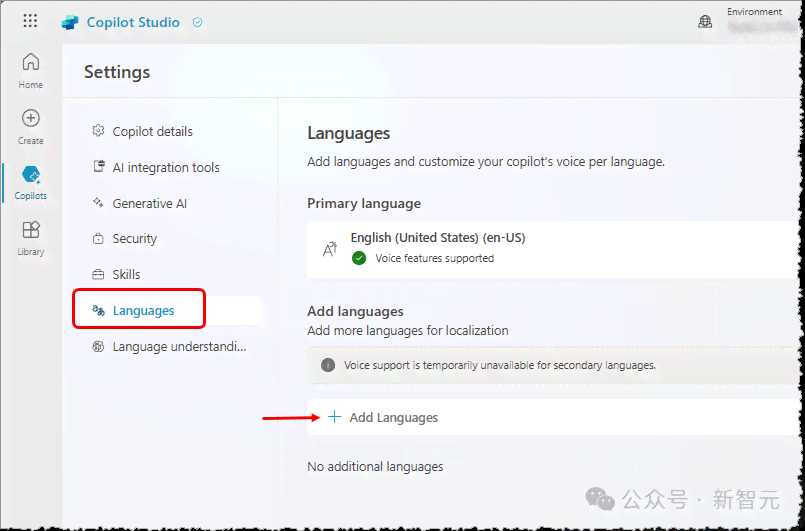805x531 pixels.
Task: Click the info icon in voice notice
Action: tap(328, 365)
